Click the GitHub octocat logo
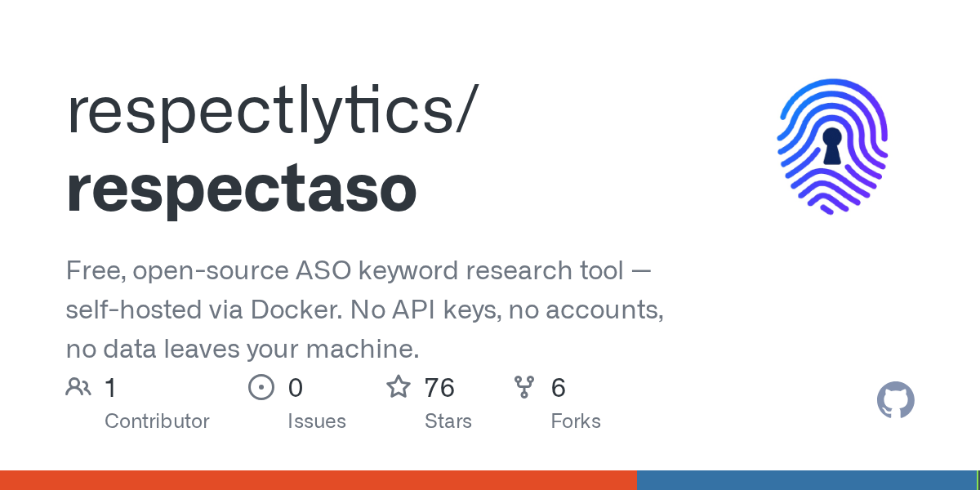980x490 pixels. pos(895,401)
